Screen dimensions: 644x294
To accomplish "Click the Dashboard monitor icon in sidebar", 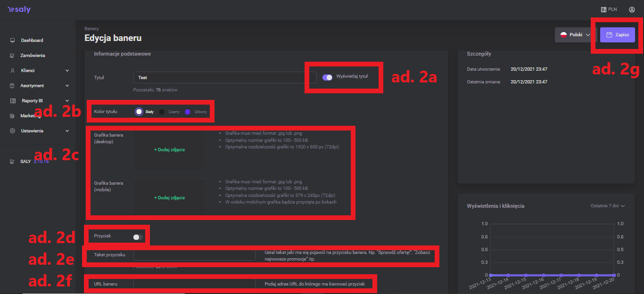I will point(13,41).
